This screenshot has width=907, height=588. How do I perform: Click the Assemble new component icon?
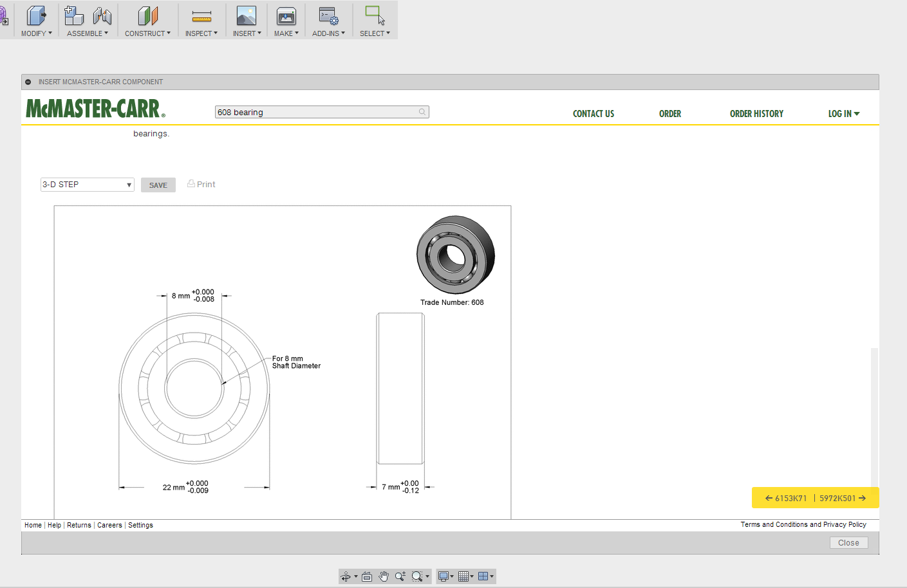[x=75, y=15]
